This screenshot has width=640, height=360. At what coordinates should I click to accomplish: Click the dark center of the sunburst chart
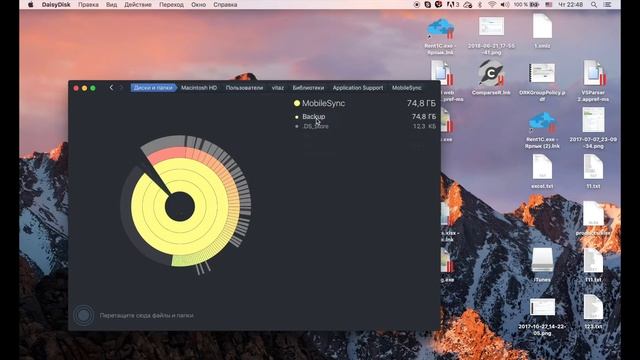[180, 207]
